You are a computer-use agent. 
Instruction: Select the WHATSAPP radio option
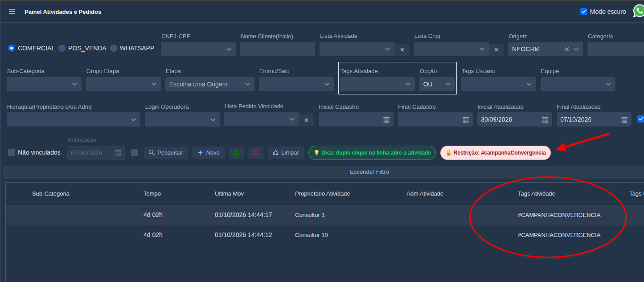(114, 48)
